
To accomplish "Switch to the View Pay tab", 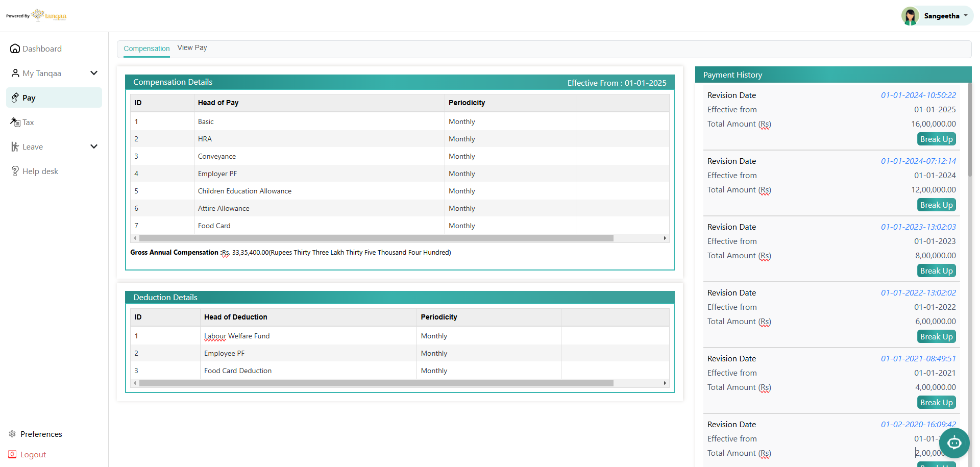I will tap(192, 47).
